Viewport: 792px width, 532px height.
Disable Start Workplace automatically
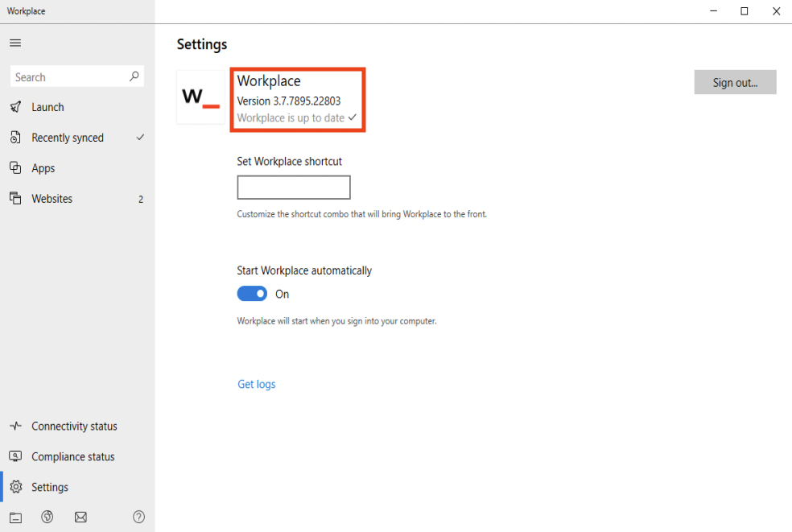[252, 293]
